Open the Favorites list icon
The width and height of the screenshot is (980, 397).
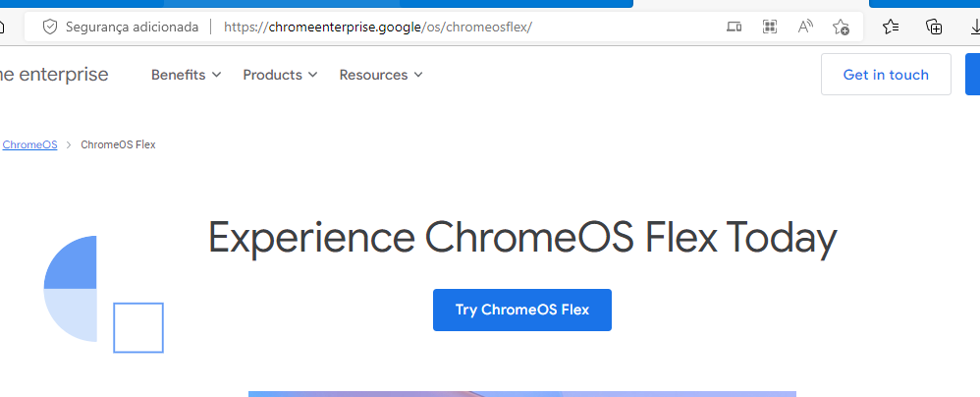(891, 27)
